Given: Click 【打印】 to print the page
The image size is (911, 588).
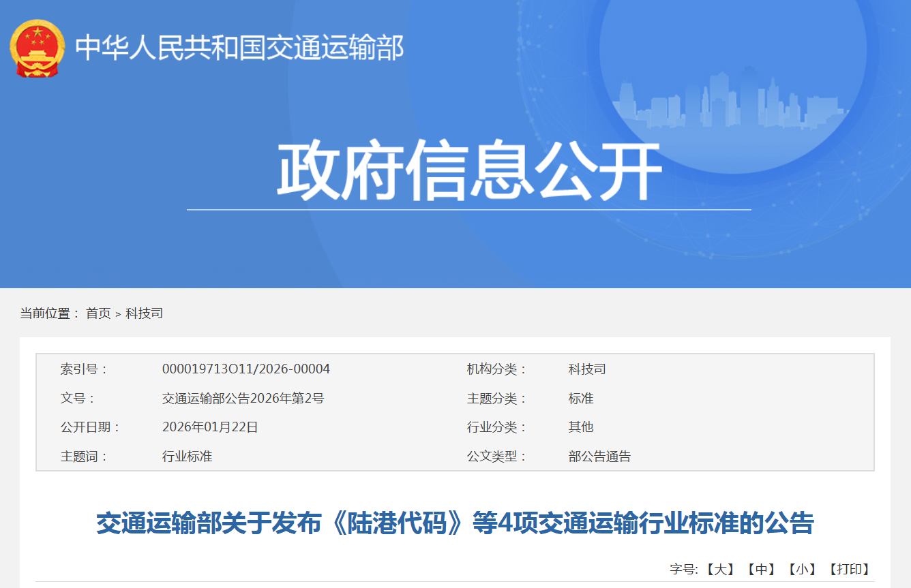Looking at the screenshot, I should 849,569.
